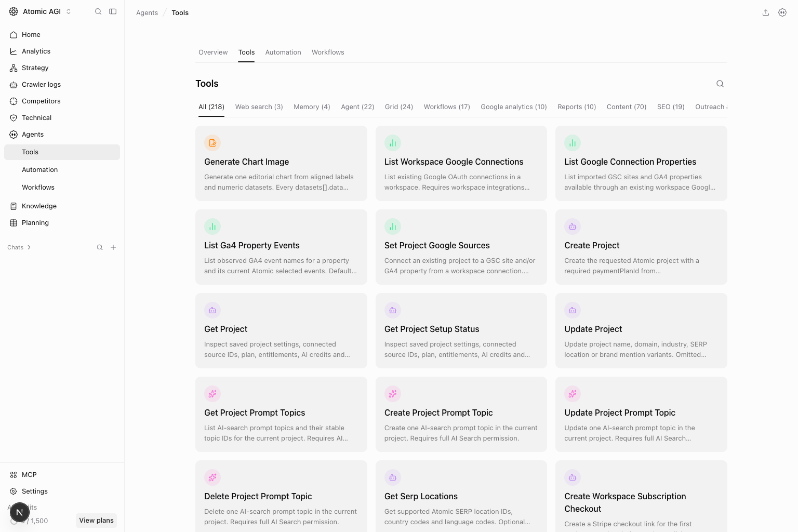This screenshot has width=798, height=532.
Task: Click the share/export icon at top right
Action: coord(766,12)
